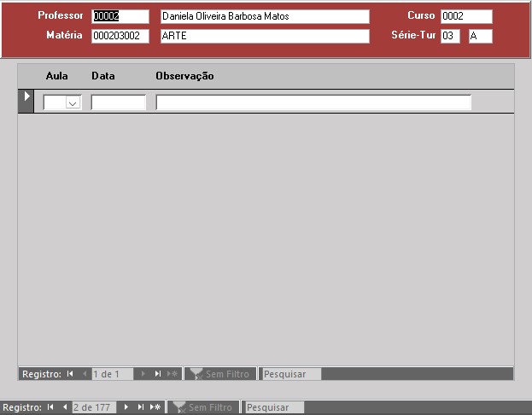This screenshot has width=532, height=415.
Task: Click the Matéria label
Action: pos(64,35)
